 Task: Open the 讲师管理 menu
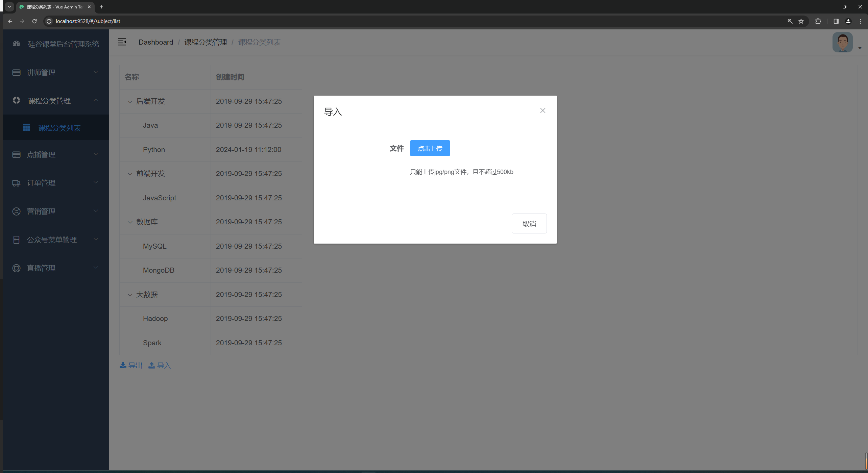[56, 72]
